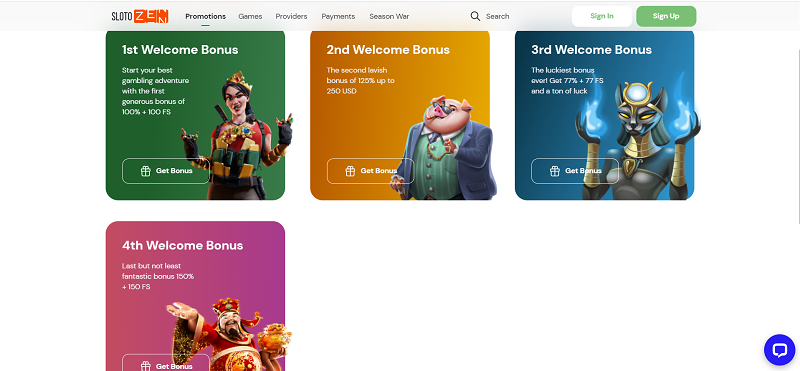Click the fortune god character image
Image resolution: width=800 pixels, height=371 pixels.
(230, 334)
